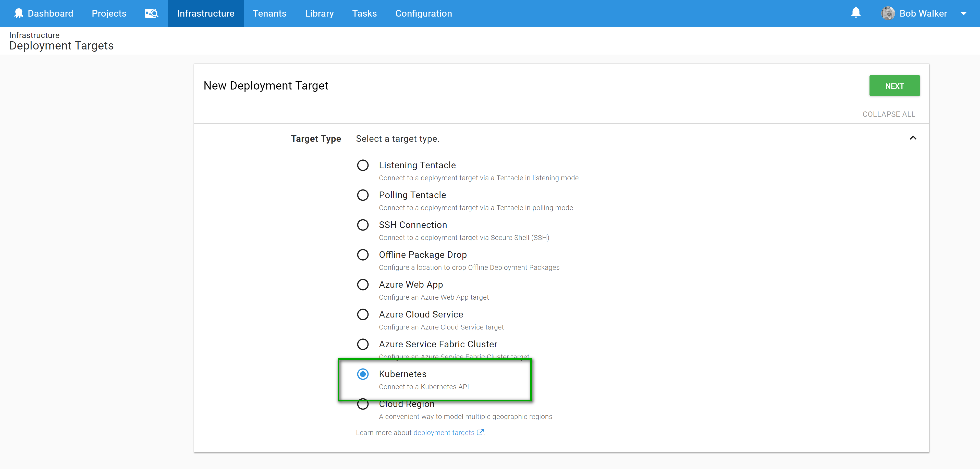Open the Library menu item

tap(319, 13)
